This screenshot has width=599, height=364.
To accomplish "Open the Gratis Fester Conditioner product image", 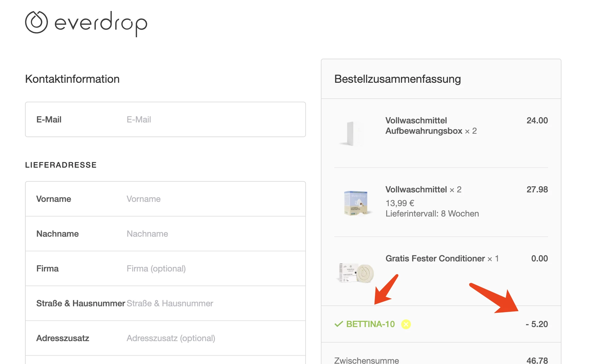I will tap(356, 272).
